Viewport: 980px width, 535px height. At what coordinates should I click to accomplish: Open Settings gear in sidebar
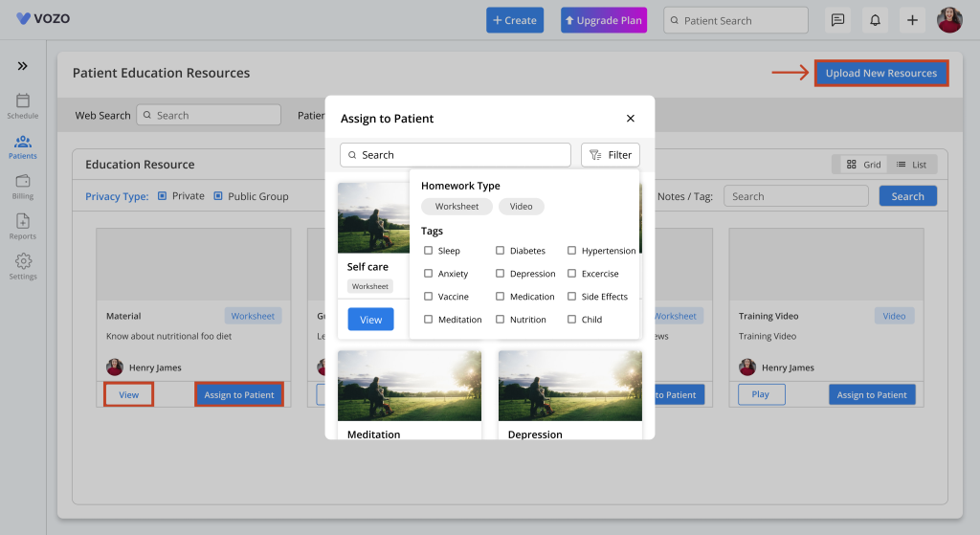tap(23, 266)
